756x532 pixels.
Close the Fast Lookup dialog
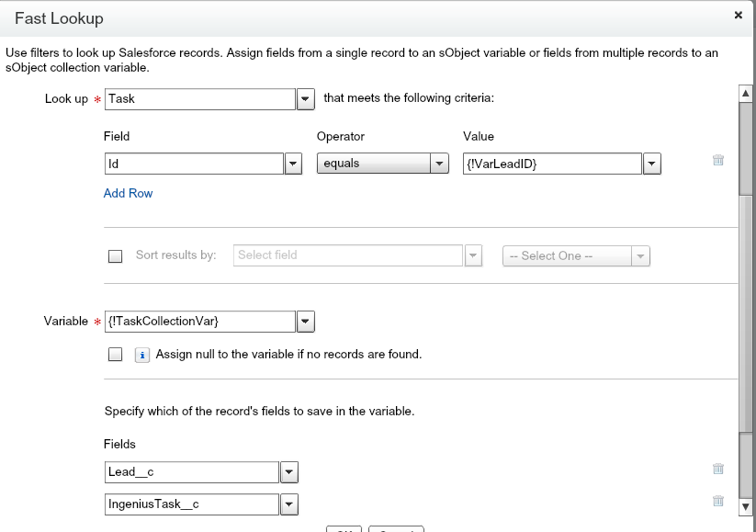tap(738, 16)
